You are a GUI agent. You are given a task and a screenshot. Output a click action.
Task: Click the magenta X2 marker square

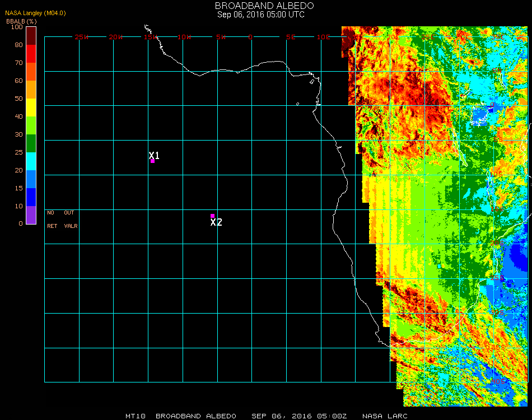212,216
